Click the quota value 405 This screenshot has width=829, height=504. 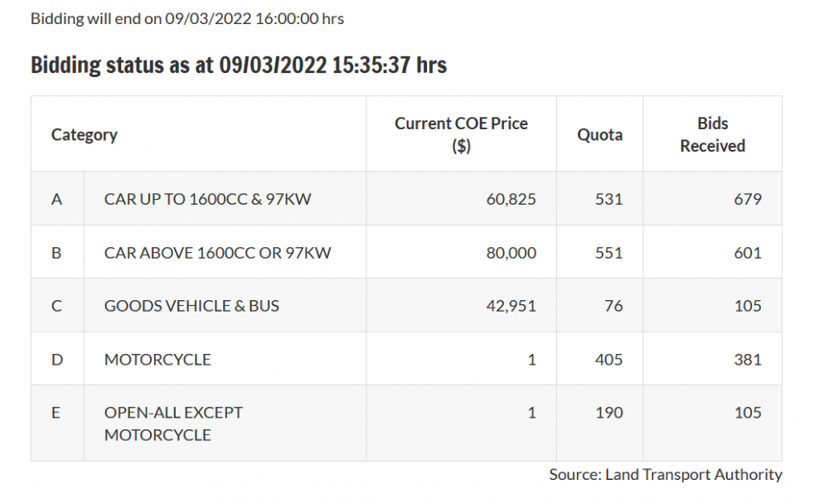point(608,360)
